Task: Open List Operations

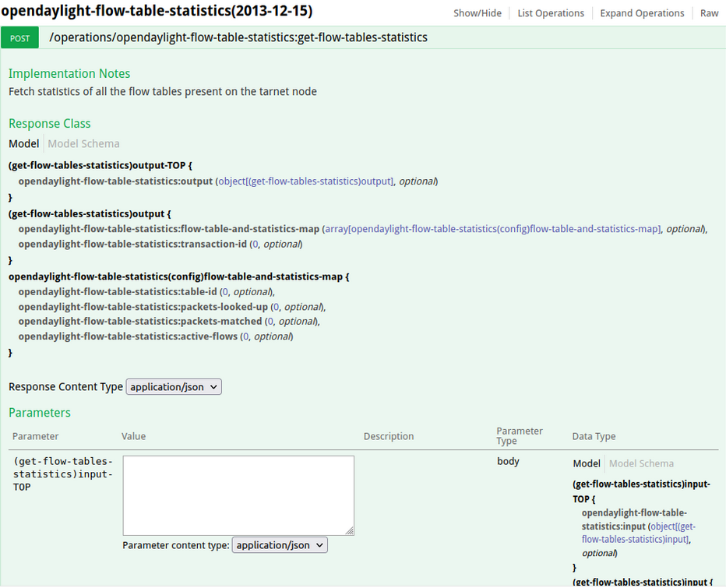Action: [x=551, y=13]
